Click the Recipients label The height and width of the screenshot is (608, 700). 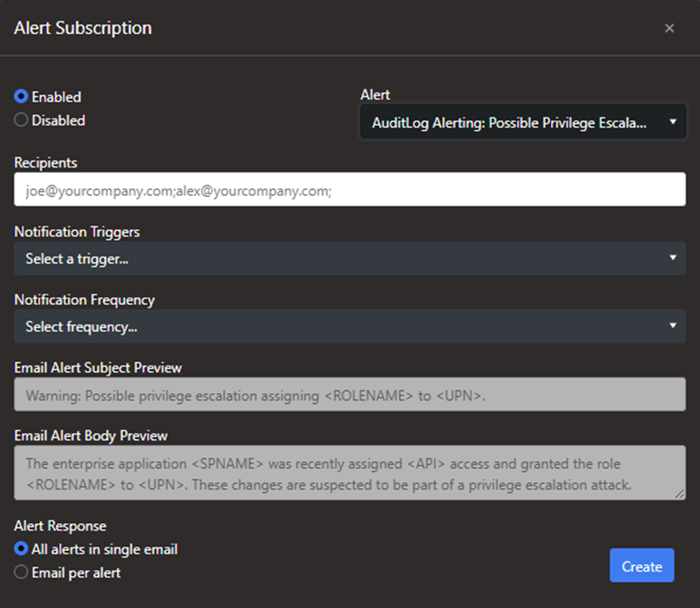coord(45,163)
